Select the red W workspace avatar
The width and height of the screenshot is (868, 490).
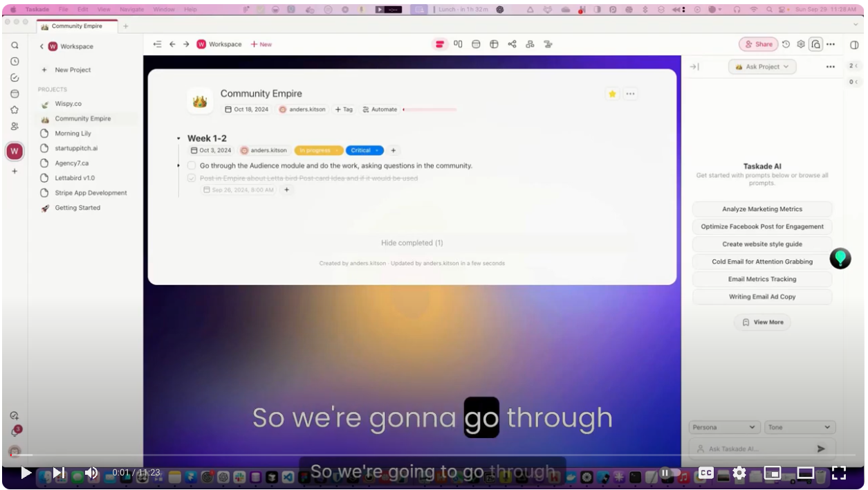pyautogui.click(x=15, y=151)
